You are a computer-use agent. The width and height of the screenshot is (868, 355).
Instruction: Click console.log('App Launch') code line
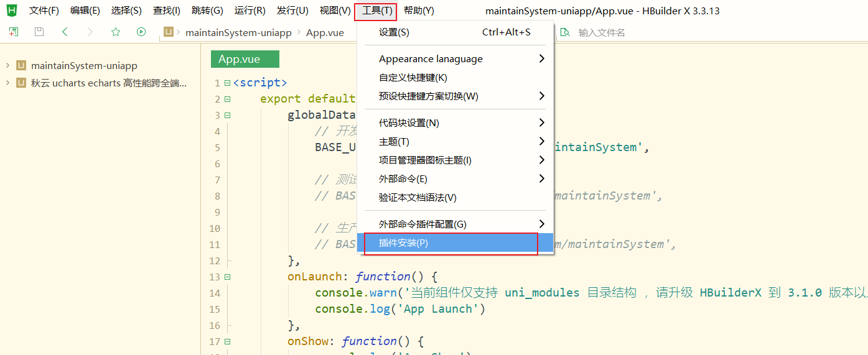pos(399,309)
